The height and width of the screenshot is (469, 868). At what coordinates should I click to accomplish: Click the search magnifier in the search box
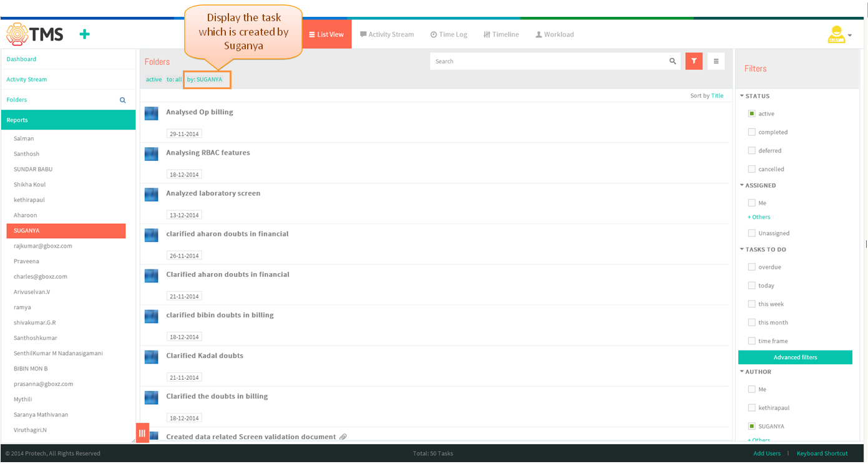(x=673, y=61)
